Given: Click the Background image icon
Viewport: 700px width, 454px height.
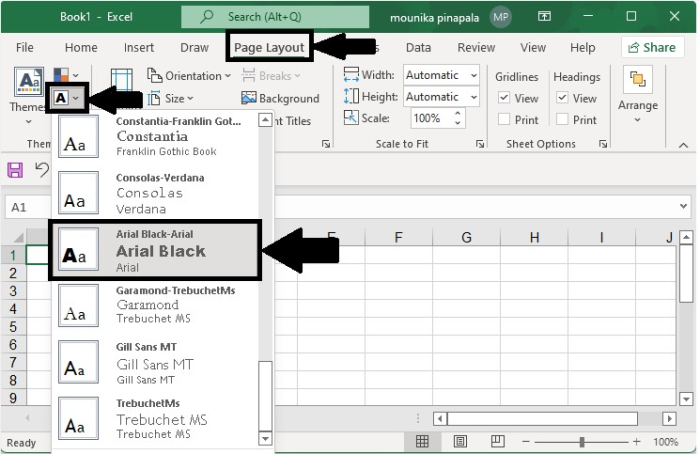Looking at the screenshot, I should click(249, 99).
